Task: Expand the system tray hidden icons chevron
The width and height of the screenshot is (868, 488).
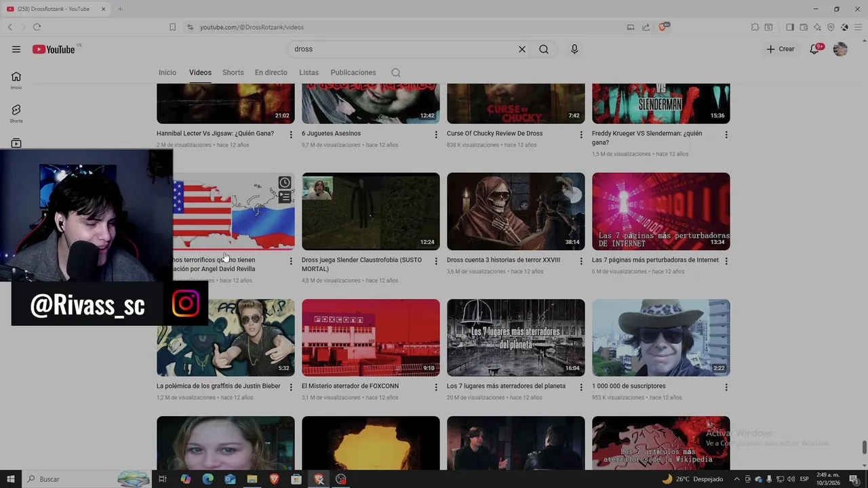Action: 736,479
